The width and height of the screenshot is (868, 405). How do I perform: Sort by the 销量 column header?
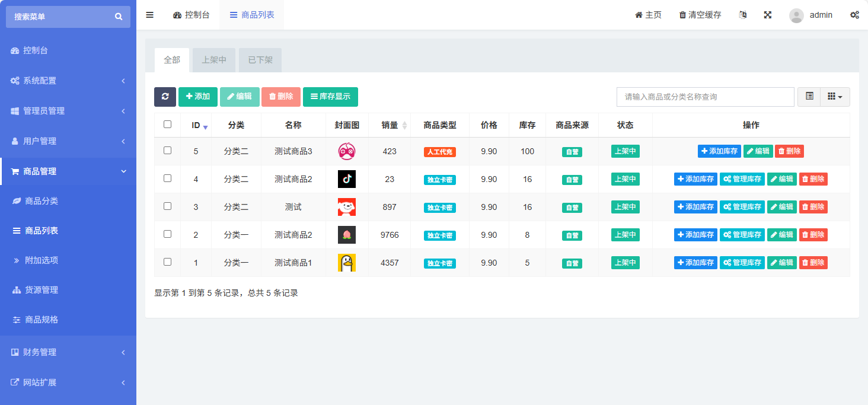[x=390, y=125]
